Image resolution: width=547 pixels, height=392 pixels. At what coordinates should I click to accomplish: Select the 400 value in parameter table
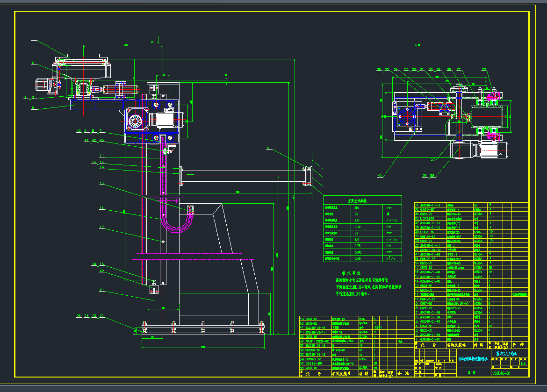(x=357, y=207)
